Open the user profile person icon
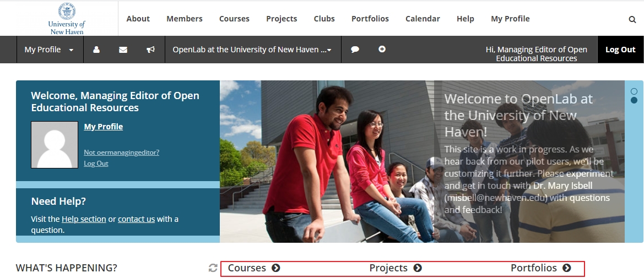The width and height of the screenshot is (644, 278). pos(96,50)
